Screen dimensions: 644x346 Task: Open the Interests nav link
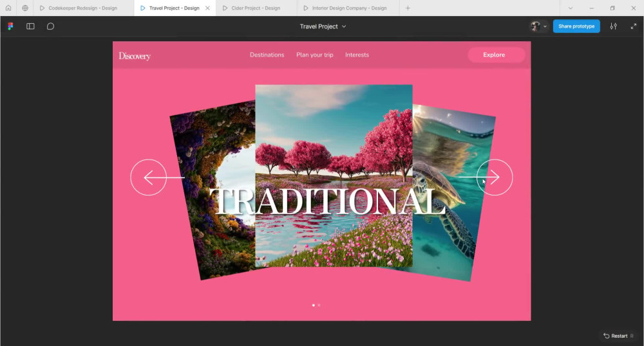click(357, 55)
